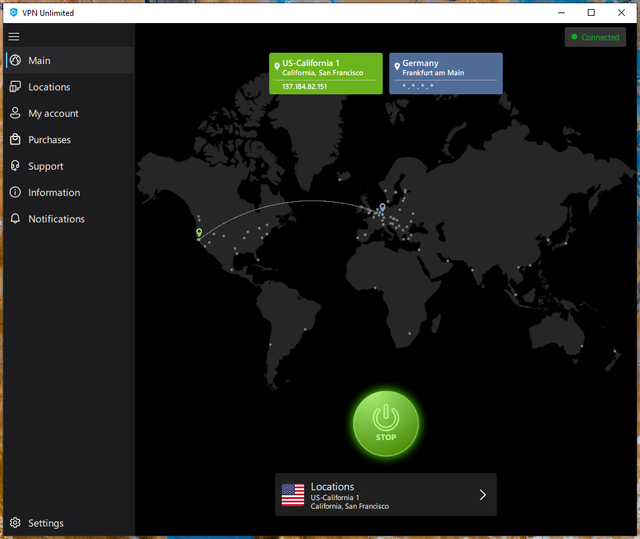Click the green US-California 1 server card
Screen dimensions: 640x539
(326, 73)
